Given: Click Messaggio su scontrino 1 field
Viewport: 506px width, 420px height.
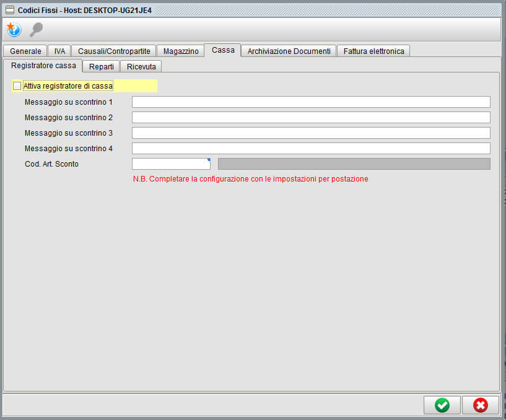Looking at the screenshot, I should (311, 102).
